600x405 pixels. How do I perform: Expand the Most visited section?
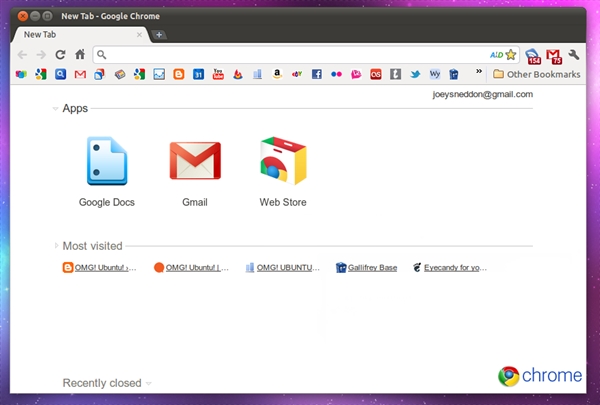(56, 245)
